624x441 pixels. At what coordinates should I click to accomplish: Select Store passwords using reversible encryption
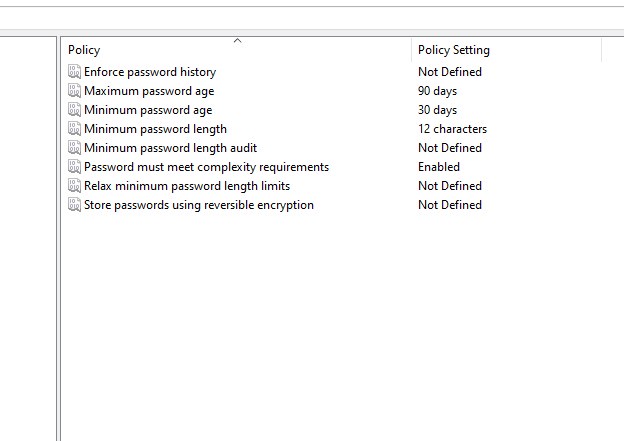click(x=199, y=205)
